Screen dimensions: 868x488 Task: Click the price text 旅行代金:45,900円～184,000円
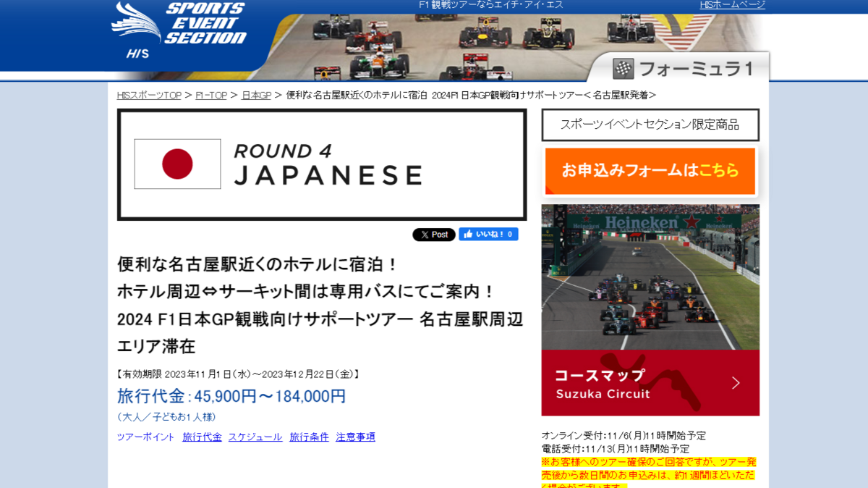click(x=231, y=396)
